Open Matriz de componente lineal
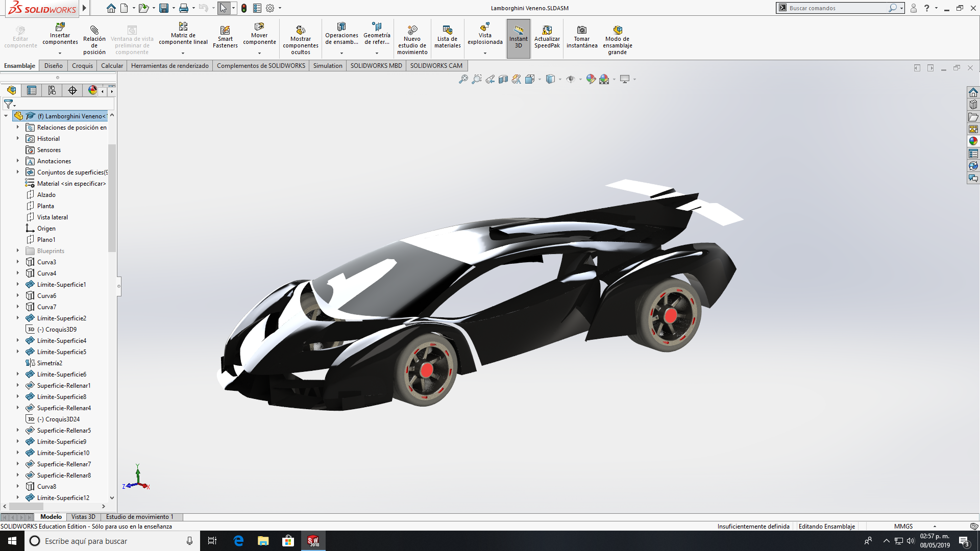 coord(183,34)
